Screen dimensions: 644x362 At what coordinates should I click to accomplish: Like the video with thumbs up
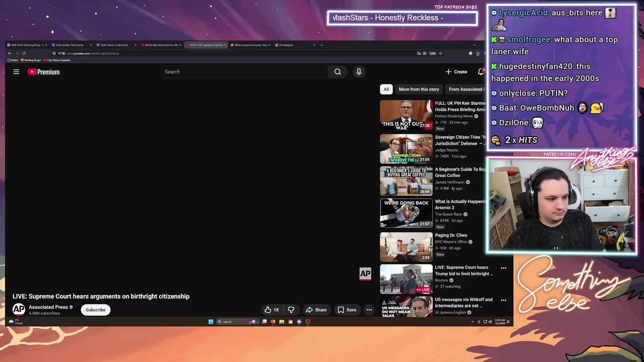point(272,310)
